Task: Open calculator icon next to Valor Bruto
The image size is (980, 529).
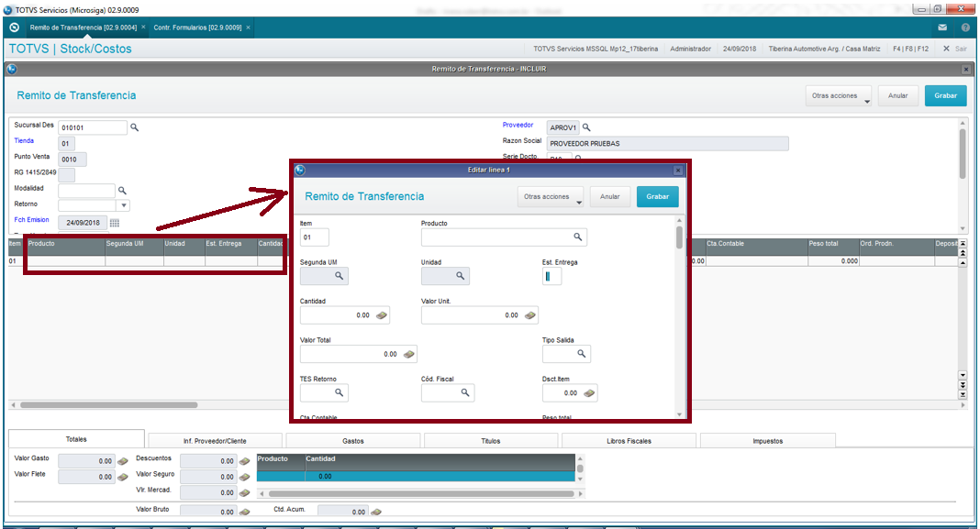Action: (x=244, y=512)
